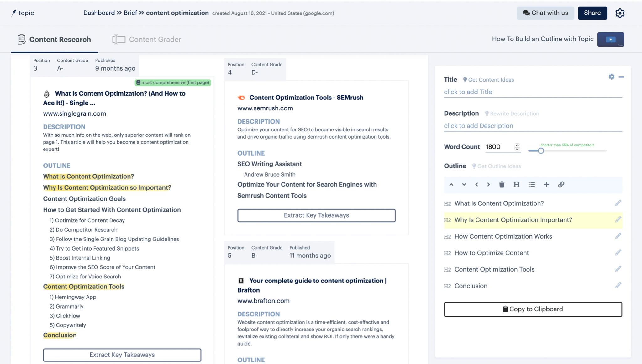642x364 pixels.
Task: Insert link with chain icon
Action: tap(561, 185)
